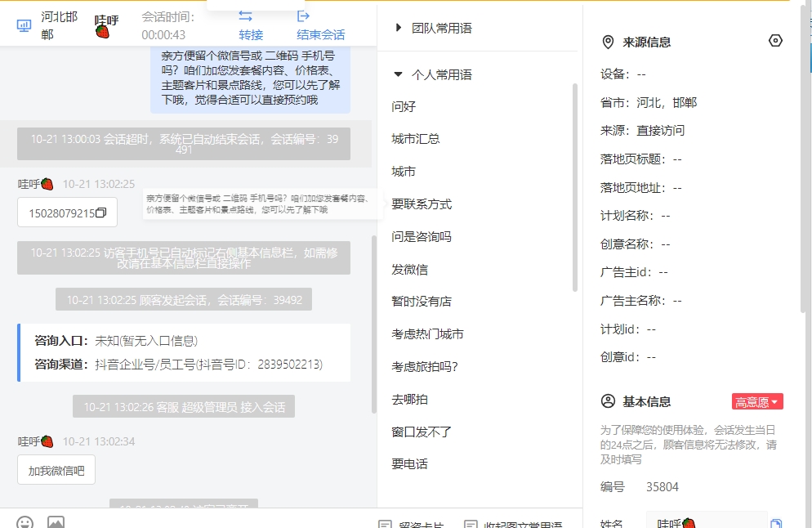Viewport: 812px width, 528px height.
Task: Click the 编号 35804 value
Action: [x=663, y=487]
